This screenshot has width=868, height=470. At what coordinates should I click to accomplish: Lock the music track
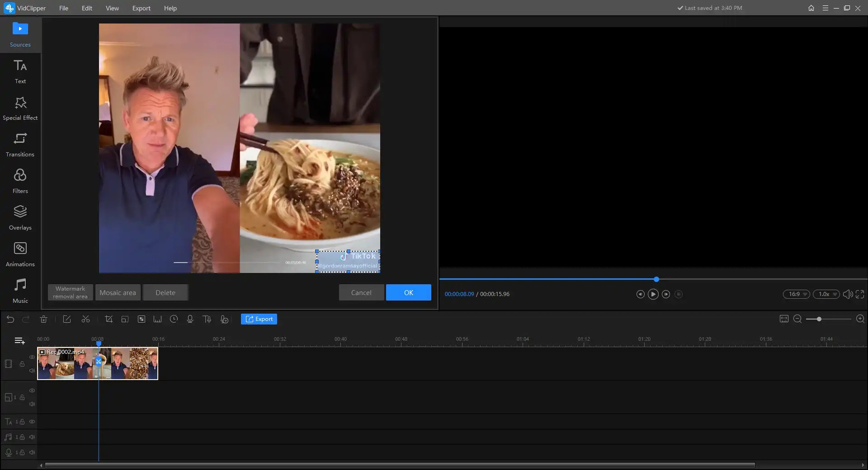coord(22,437)
